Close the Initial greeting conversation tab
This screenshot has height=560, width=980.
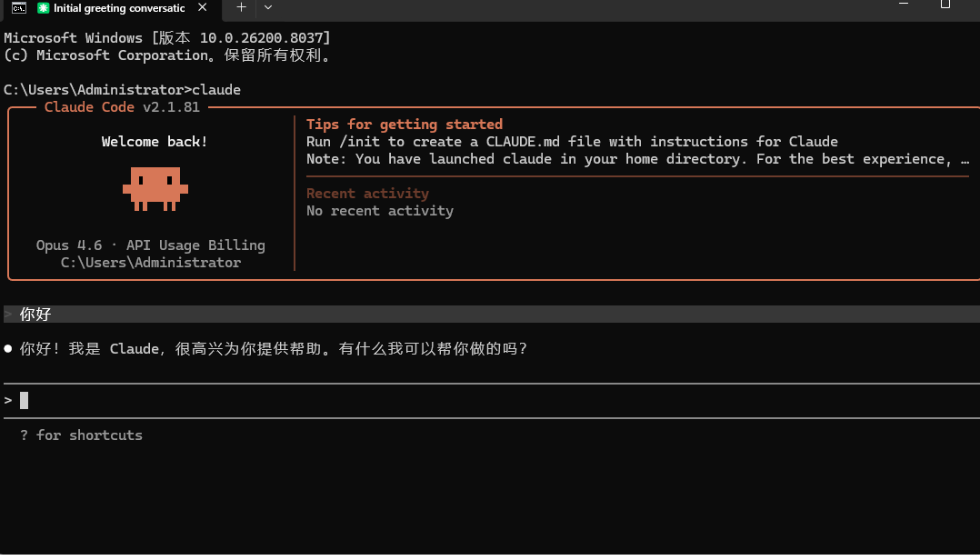click(202, 7)
